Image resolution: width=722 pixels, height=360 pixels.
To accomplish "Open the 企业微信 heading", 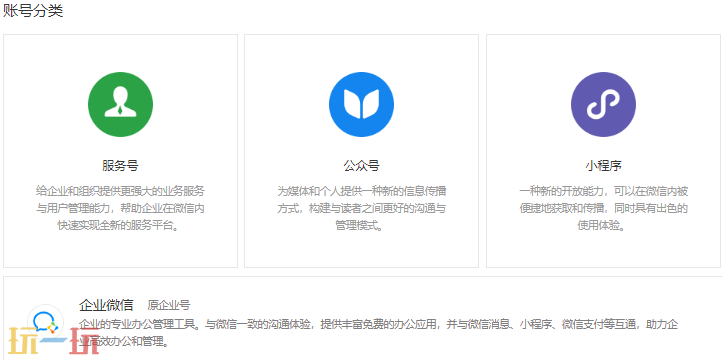I will click(106, 305).
